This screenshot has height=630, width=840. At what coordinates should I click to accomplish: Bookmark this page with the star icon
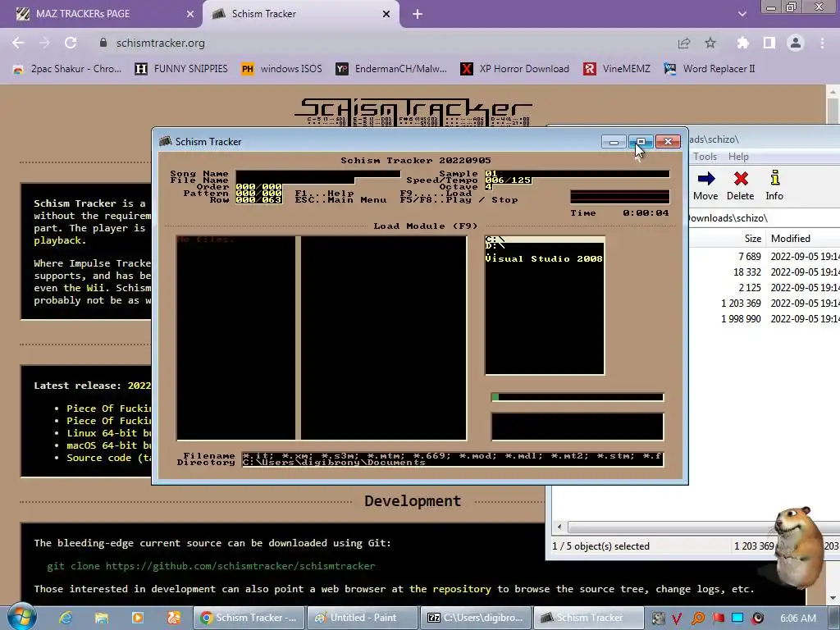[710, 43]
